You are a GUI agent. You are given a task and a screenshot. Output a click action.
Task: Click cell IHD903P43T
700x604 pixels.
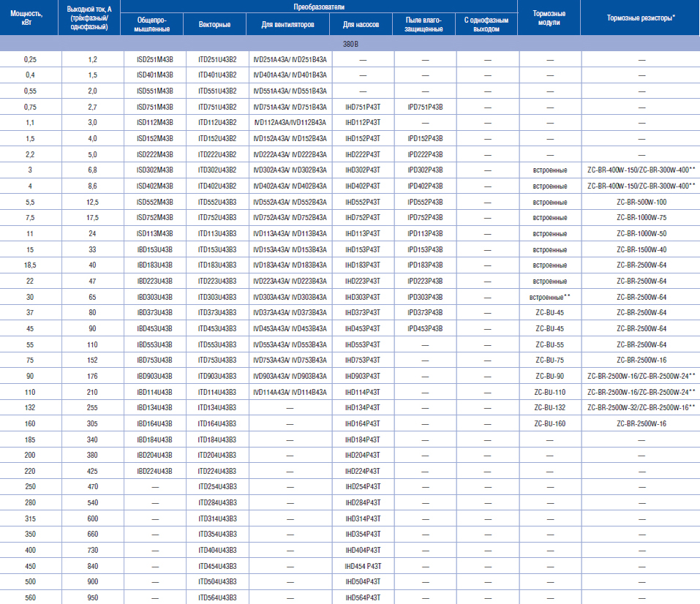tap(363, 377)
